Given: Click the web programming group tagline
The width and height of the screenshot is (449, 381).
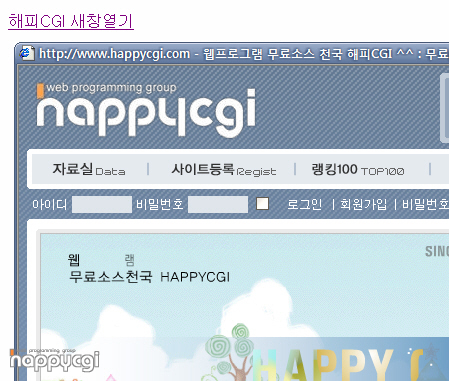Looking at the screenshot, I should (111, 88).
